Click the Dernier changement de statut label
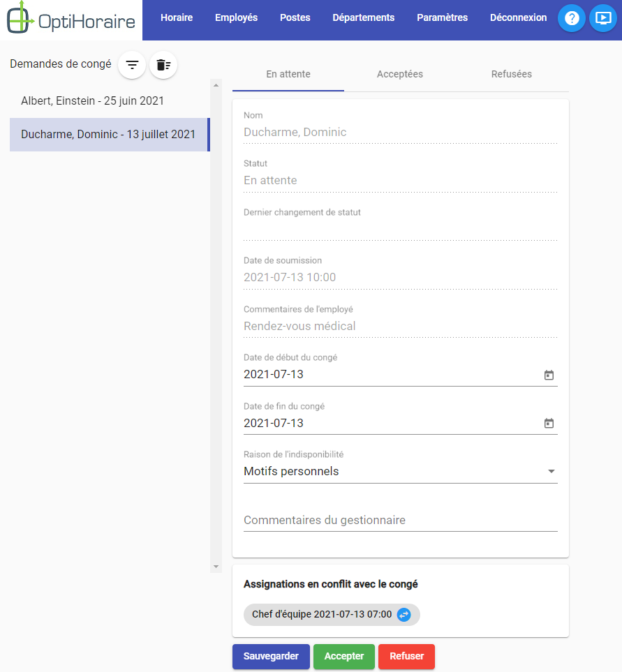Image resolution: width=622 pixels, height=672 pixels. 302,212
